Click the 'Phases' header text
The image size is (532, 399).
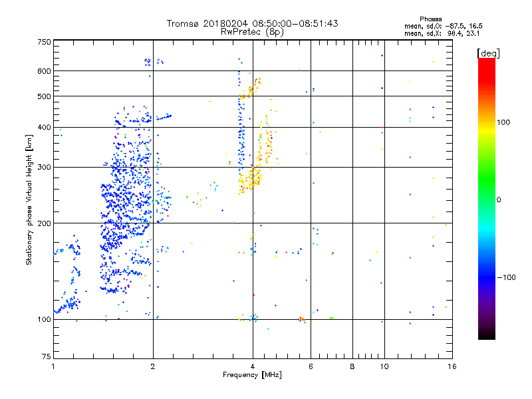pos(430,19)
